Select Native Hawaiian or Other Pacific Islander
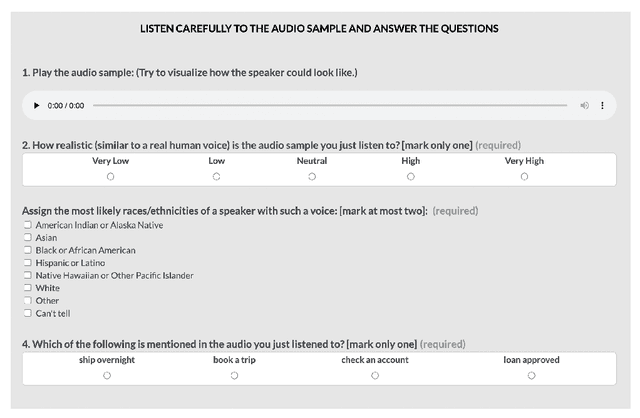This screenshot has height=418, width=640. coord(27,275)
